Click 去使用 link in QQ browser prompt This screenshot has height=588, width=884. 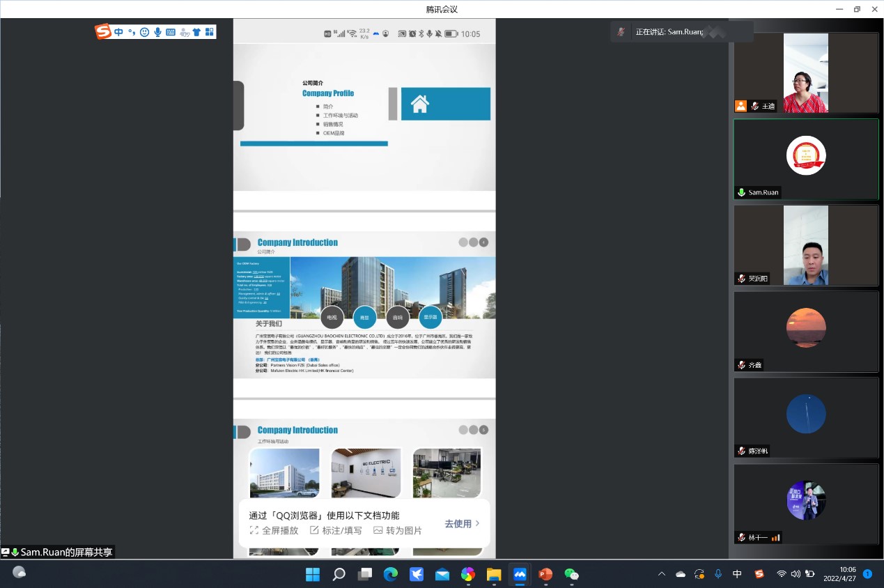pos(462,523)
